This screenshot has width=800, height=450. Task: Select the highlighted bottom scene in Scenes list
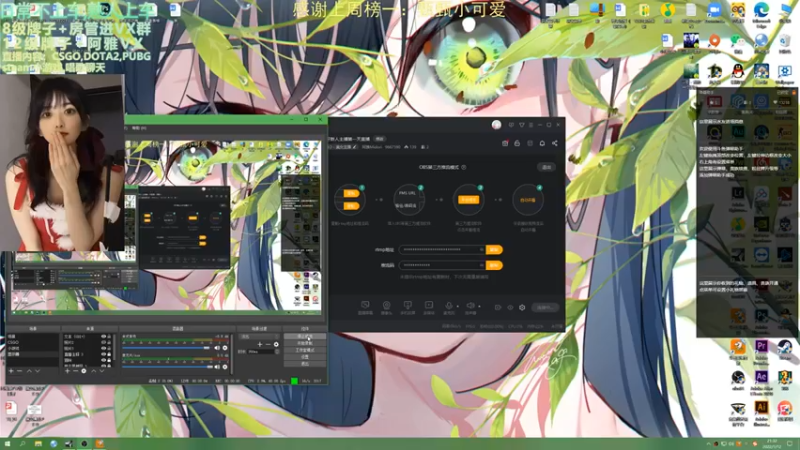click(x=32, y=354)
